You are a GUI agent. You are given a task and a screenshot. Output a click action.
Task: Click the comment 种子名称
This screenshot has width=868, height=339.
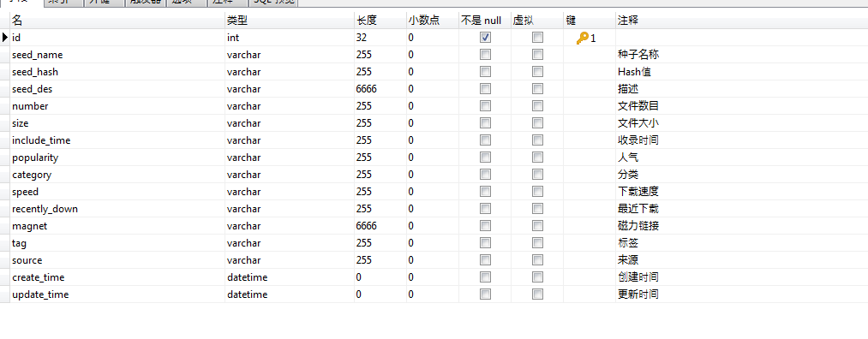[638, 55]
